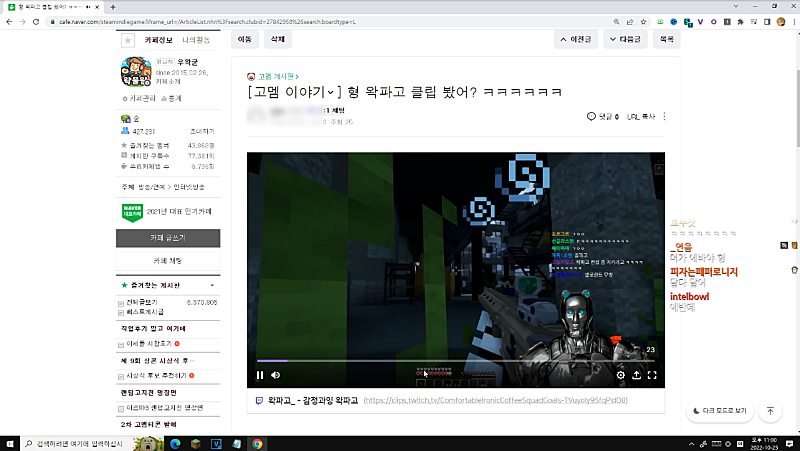Click the Twitch logo beside clip title

point(259,400)
